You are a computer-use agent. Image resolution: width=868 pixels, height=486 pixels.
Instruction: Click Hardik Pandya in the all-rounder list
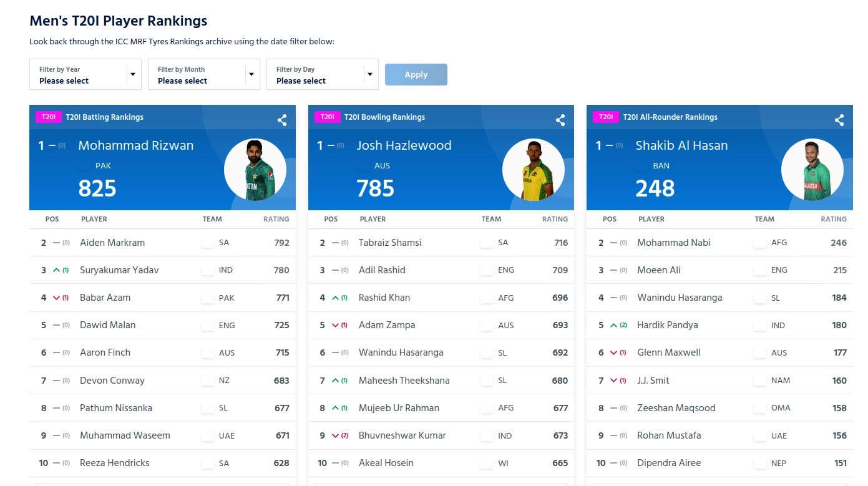point(666,325)
